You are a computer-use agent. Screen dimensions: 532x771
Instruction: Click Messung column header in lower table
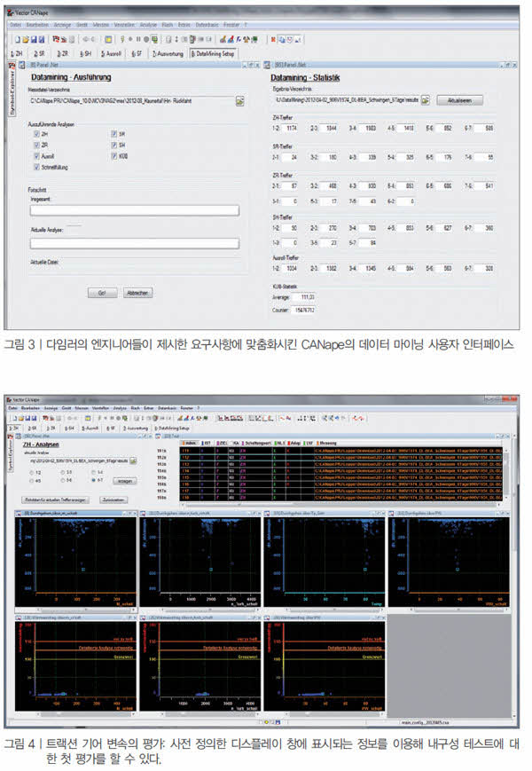(327, 443)
